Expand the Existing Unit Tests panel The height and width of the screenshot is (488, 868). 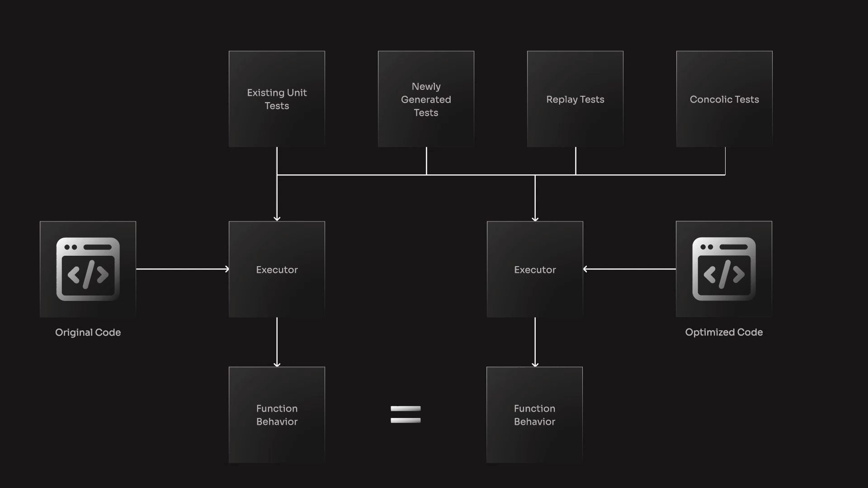[x=276, y=99]
